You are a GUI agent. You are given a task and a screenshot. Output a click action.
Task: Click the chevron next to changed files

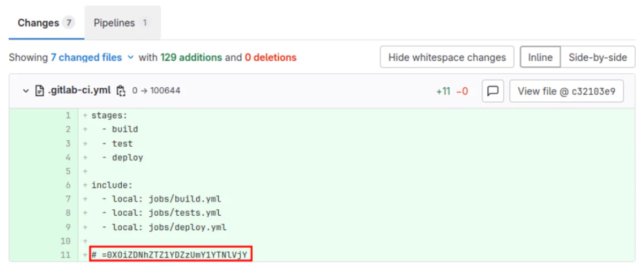[x=131, y=57]
